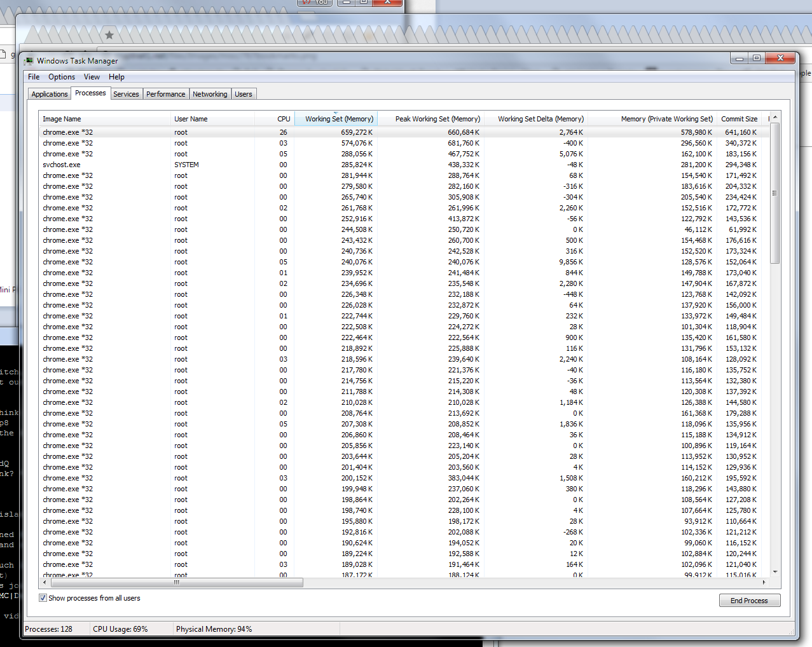Click the End Process button
The height and width of the screenshot is (647, 812).
tap(750, 601)
